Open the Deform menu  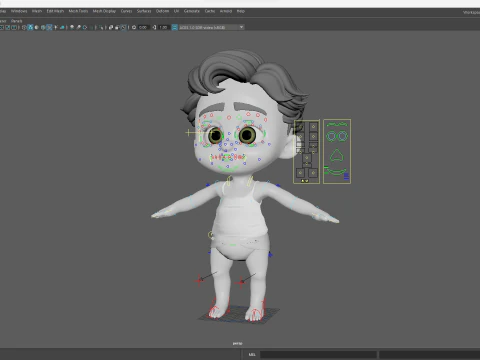click(x=162, y=11)
